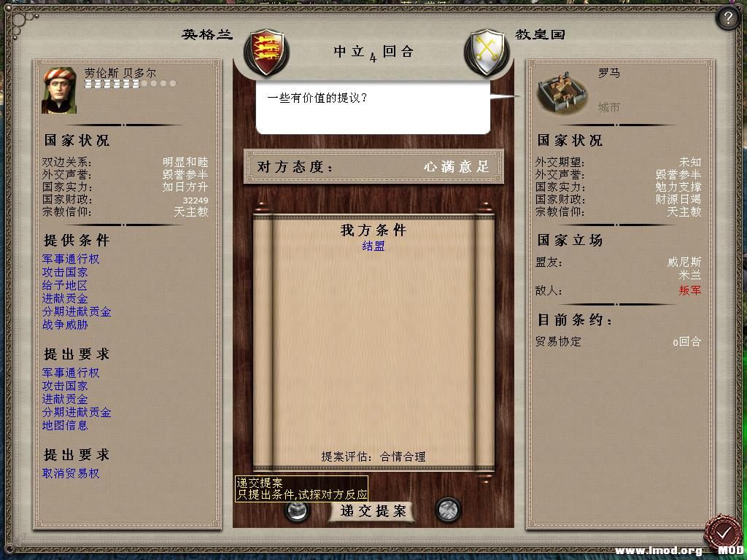Click 攻击国家 under 提供条件
Viewport: 747px width, 560px height.
(65, 273)
